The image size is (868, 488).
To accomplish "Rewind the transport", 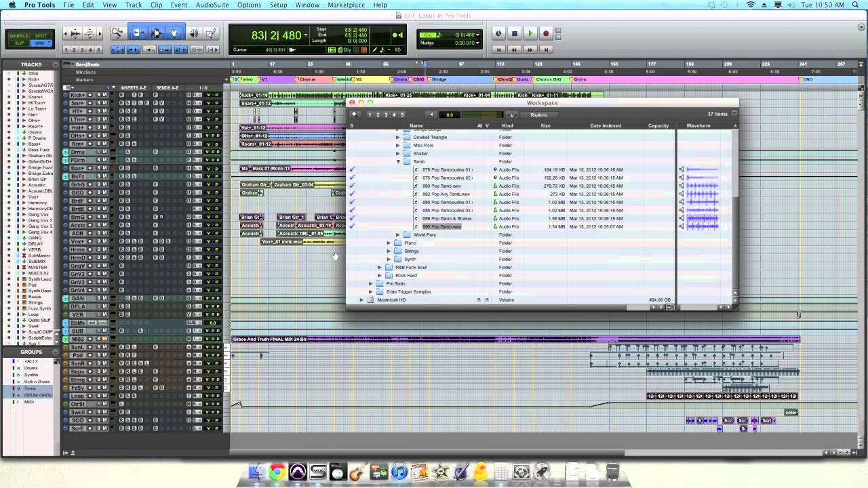I will point(515,49).
